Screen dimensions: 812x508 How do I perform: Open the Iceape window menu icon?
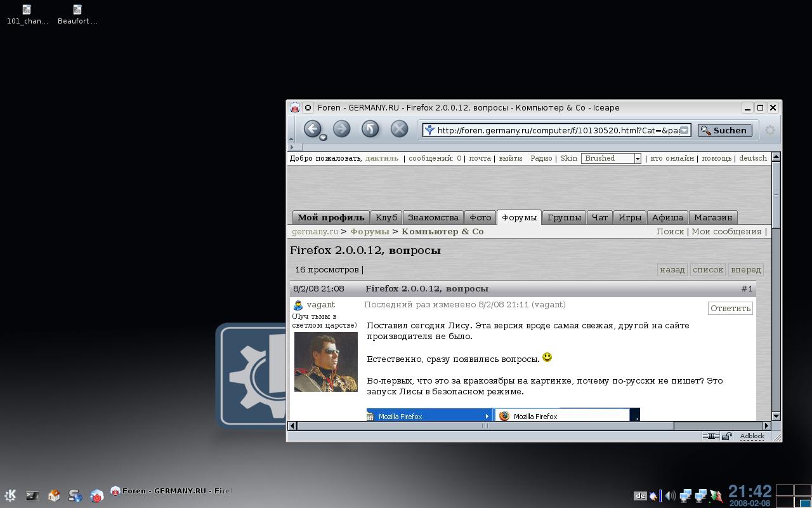[x=294, y=107]
